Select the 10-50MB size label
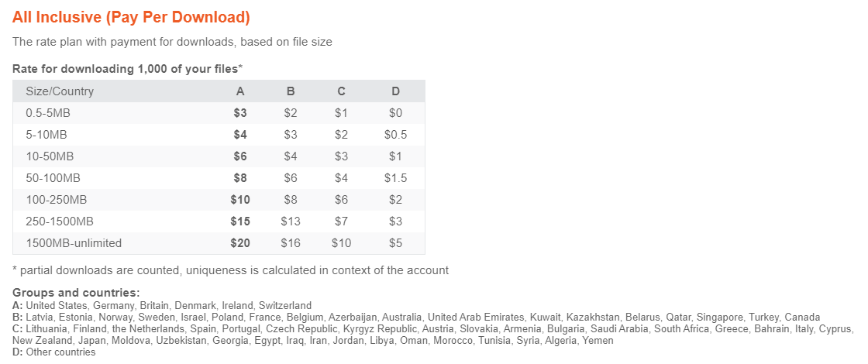The height and width of the screenshot is (364, 868). coord(50,156)
